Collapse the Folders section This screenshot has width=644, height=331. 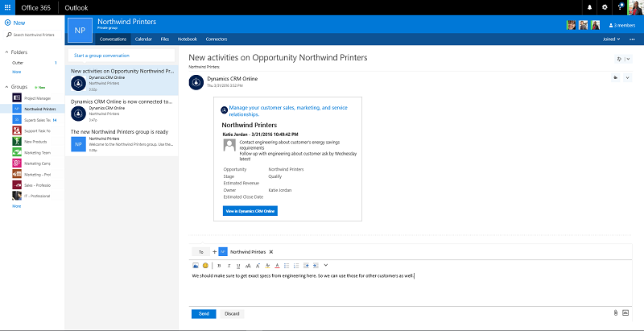6,52
